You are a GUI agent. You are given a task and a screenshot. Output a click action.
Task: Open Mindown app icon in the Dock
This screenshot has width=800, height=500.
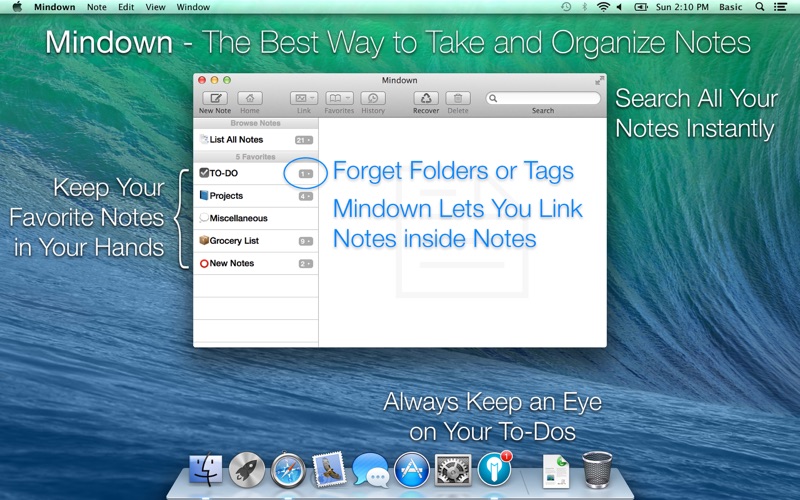(494, 467)
